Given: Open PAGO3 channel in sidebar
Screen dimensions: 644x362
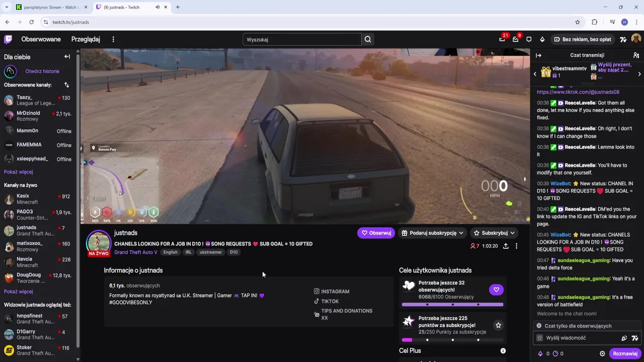Looking at the screenshot, I should [38, 215].
